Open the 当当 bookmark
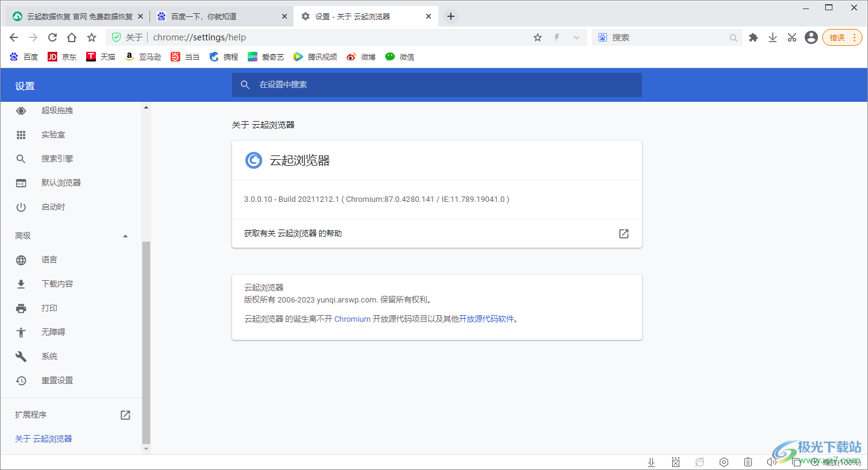Viewport: 868px width, 470px height. [x=185, y=57]
